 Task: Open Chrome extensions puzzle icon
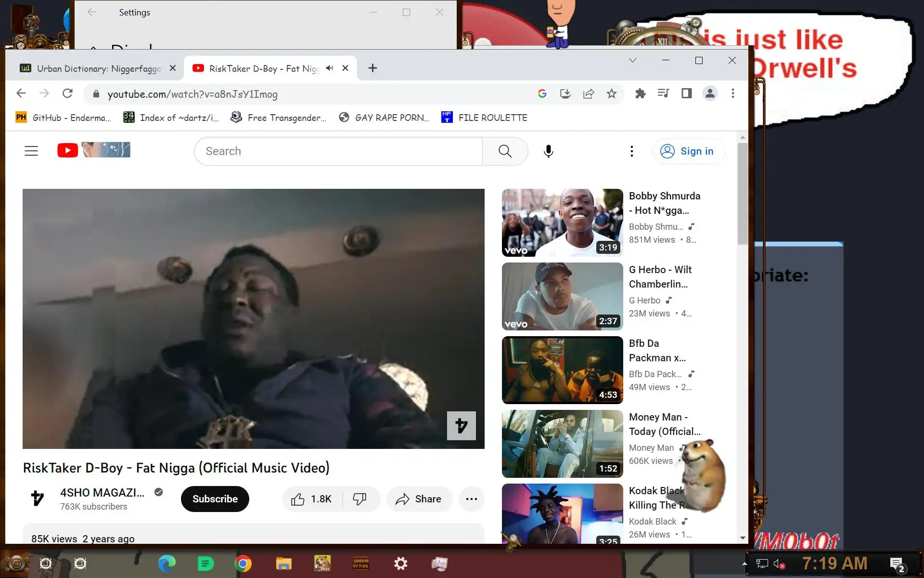(x=640, y=93)
